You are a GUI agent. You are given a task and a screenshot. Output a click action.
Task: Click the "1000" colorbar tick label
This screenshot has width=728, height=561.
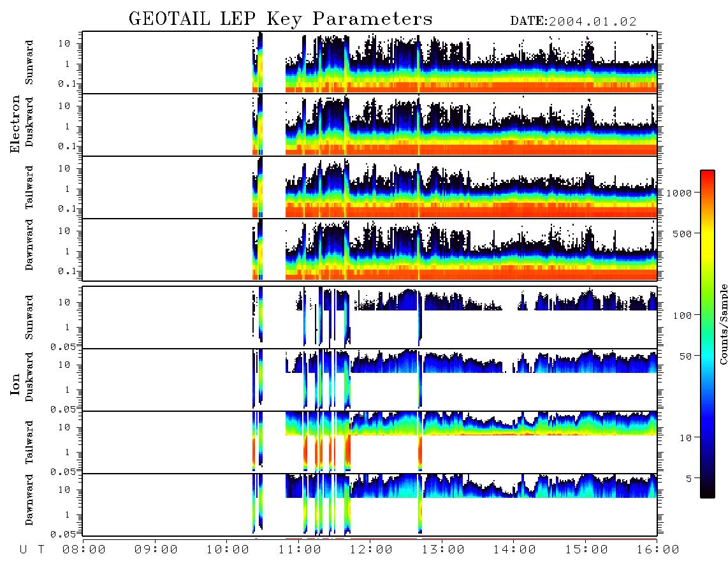680,193
